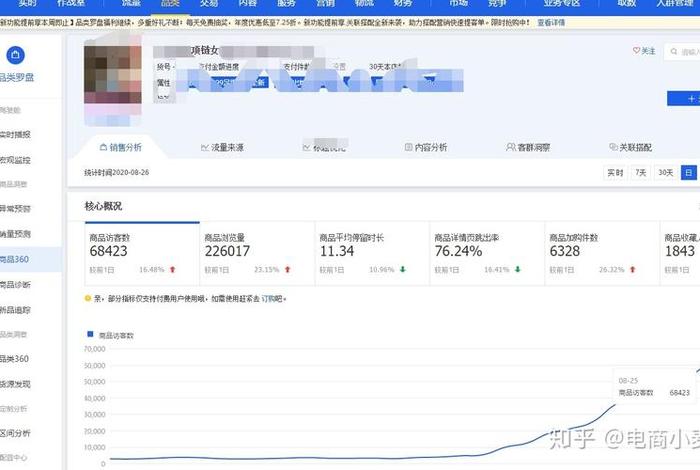Open 实时播报 in the sidebar
The image size is (700, 470).
[x=16, y=134]
